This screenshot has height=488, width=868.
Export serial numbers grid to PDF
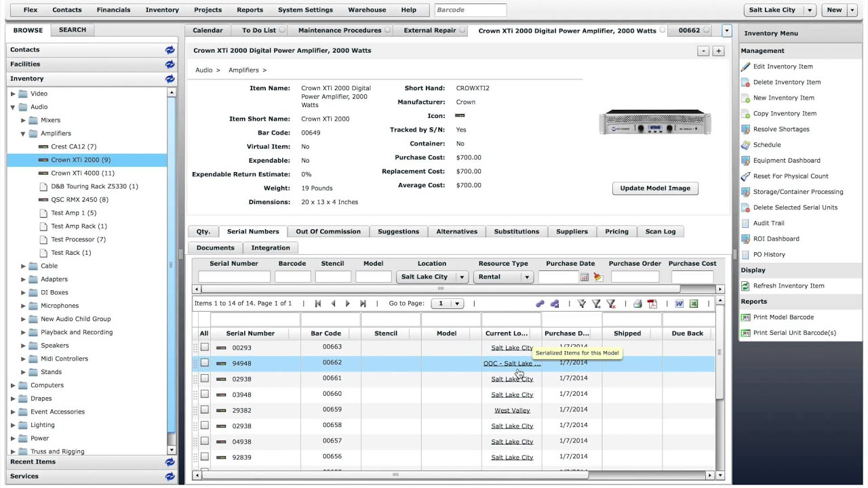pyautogui.click(x=652, y=304)
